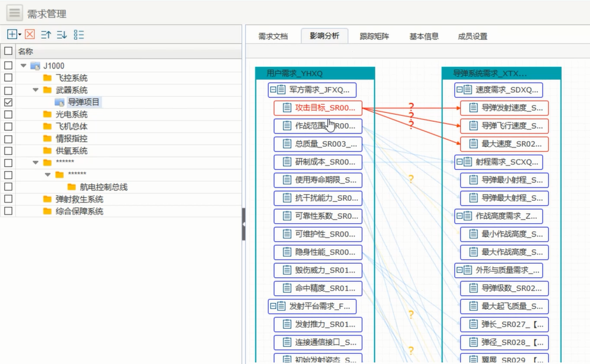Click the panel splitter collapse handle
The width and height of the screenshot is (590, 364).
tap(243, 224)
